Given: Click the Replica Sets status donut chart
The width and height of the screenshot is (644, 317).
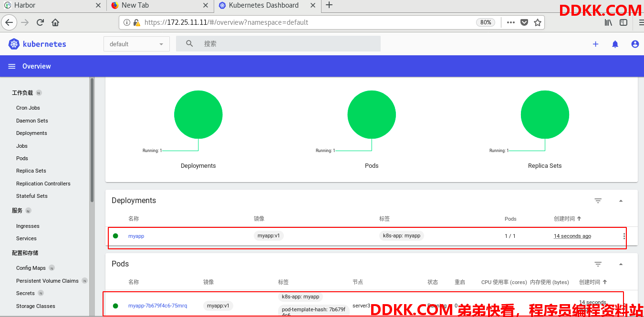Looking at the screenshot, I should (x=545, y=115).
